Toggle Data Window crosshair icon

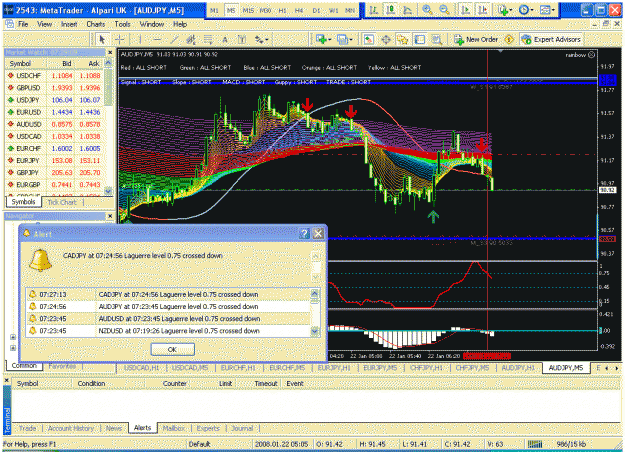point(386,39)
